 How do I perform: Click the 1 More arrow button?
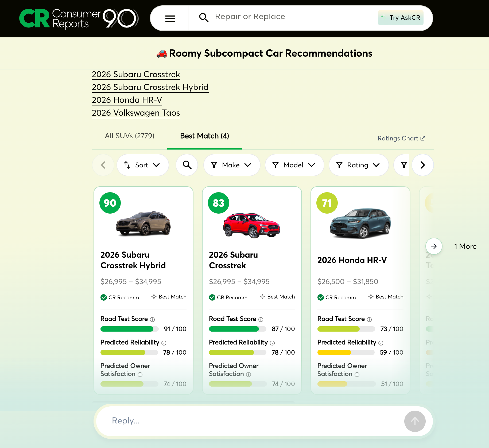[x=434, y=246]
